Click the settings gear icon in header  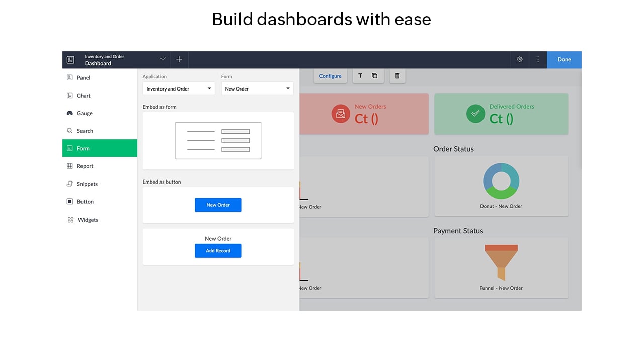coord(520,59)
